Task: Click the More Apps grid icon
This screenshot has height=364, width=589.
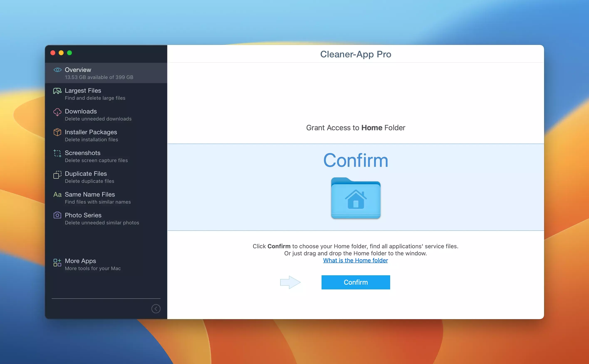Action: [x=57, y=262]
